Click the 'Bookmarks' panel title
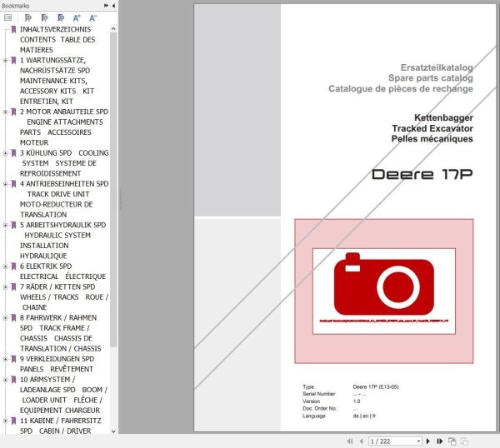 [x=15, y=6]
